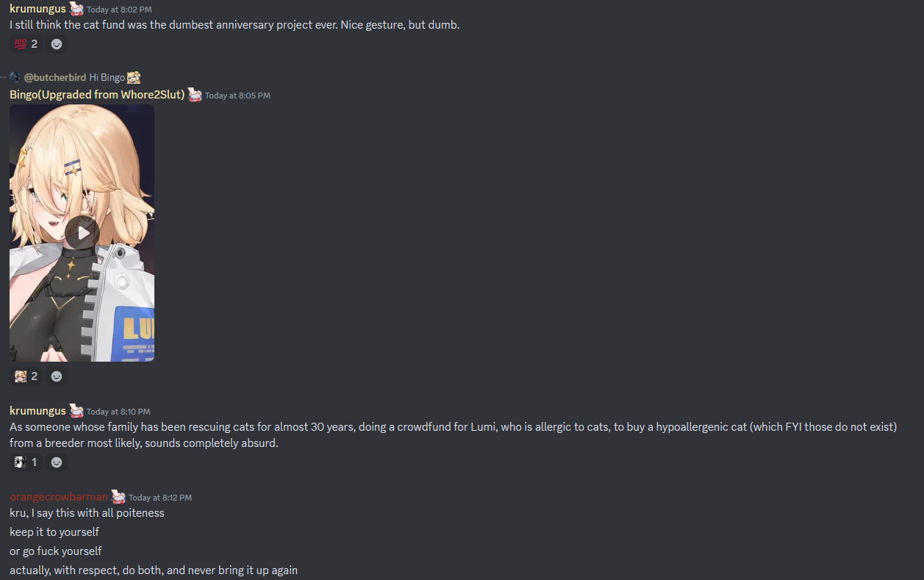Click the Today at 8:05 PM timestamp
This screenshot has height=580, width=924.
(x=237, y=96)
